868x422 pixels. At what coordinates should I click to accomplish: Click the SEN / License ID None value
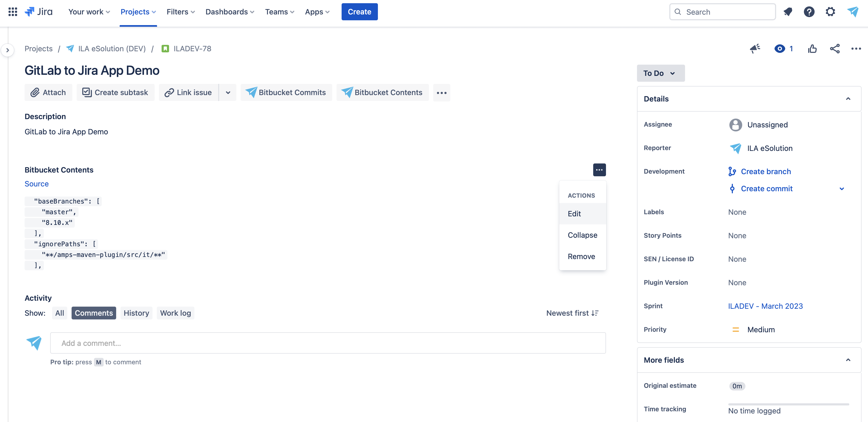click(737, 259)
